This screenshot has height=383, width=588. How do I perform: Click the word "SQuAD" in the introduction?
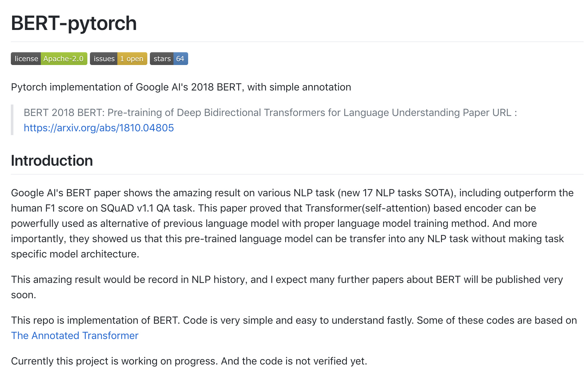point(117,208)
